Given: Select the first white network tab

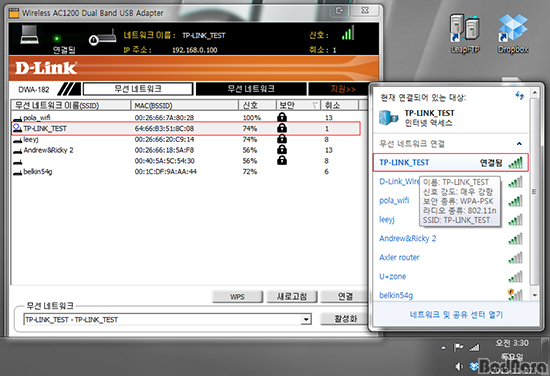Looking at the screenshot, I should 138,89.
